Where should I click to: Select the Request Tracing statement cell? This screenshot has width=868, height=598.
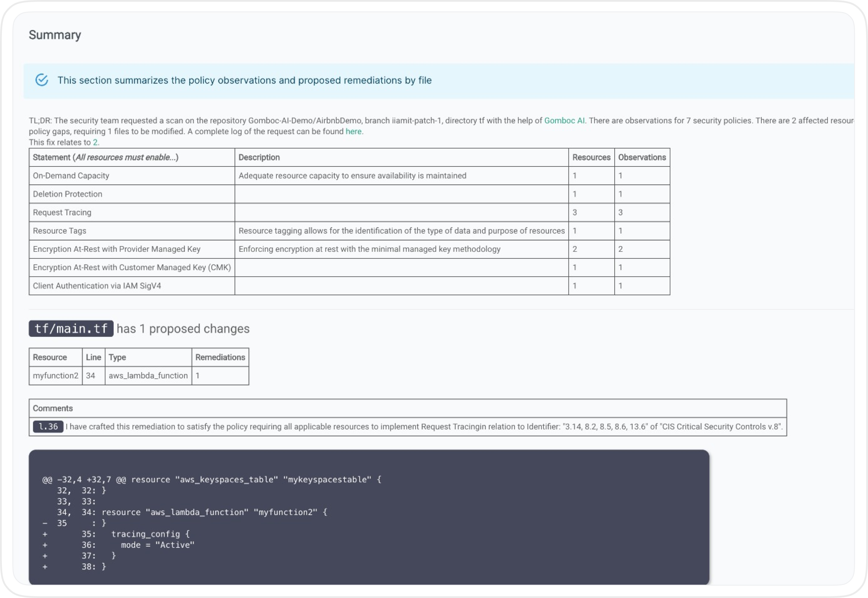tap(132, 212)
